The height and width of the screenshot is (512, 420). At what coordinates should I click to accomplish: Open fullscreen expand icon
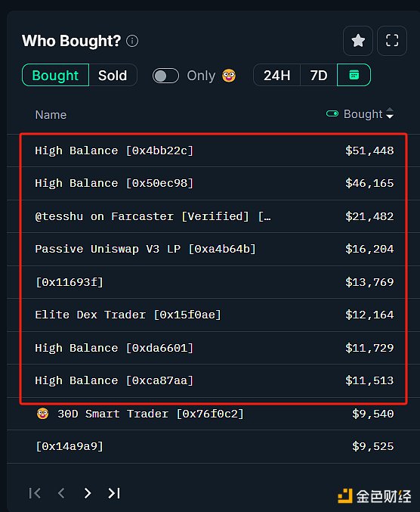tap(391, 41)
